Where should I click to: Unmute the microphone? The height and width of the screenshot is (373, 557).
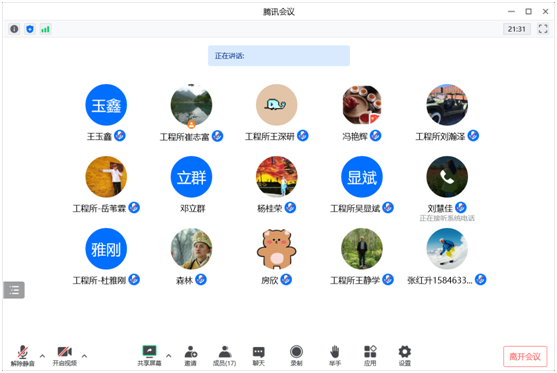(x=23, y=356)
